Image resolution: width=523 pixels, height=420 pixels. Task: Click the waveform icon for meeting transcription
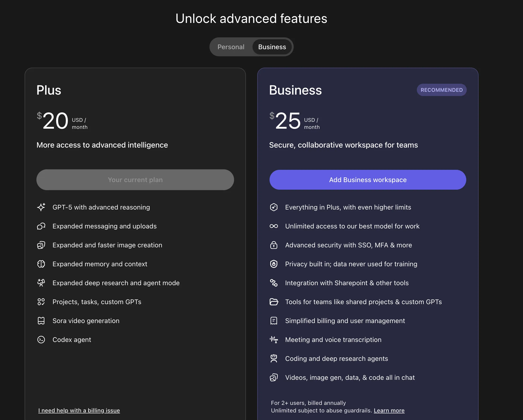click(274, 340)
